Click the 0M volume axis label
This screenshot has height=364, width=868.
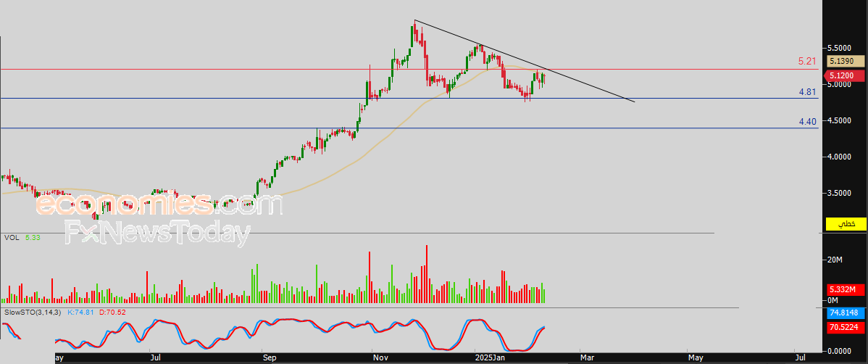coord(831,300)
